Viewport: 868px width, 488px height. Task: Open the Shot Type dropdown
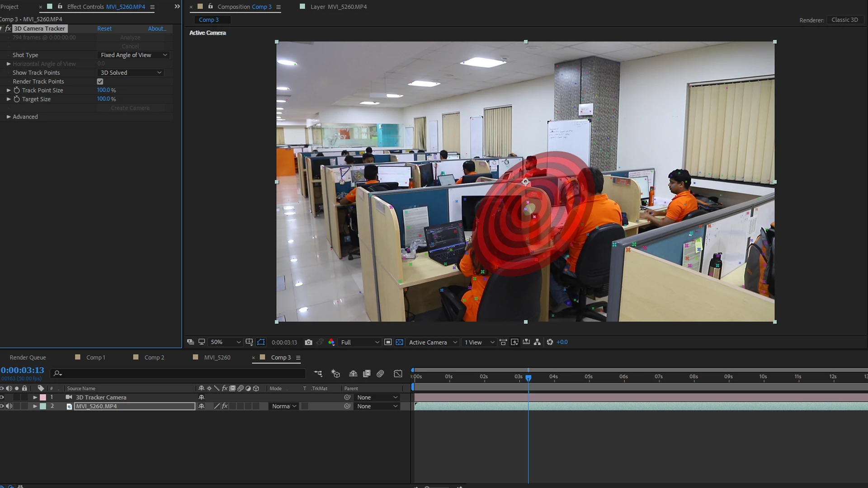[133, 55]
